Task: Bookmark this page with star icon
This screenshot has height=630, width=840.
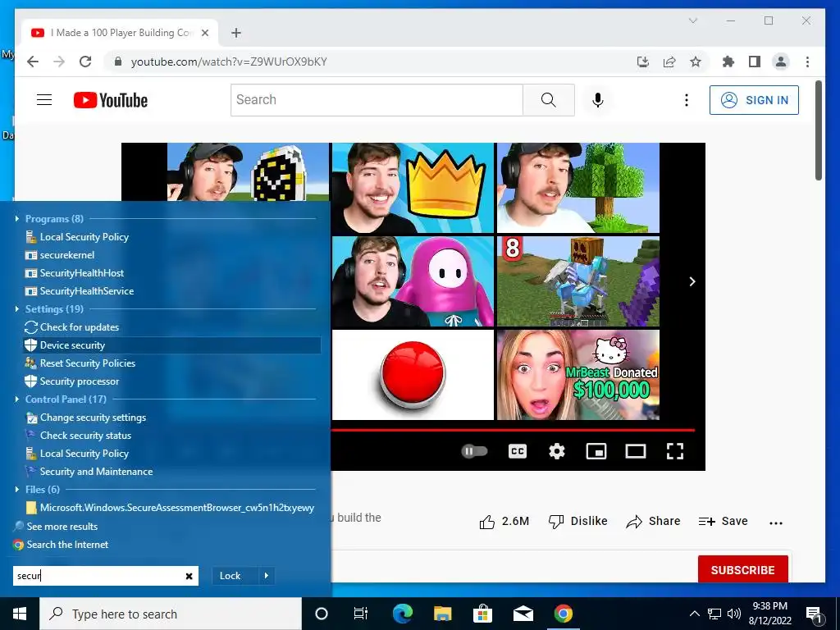Action: tap(696, 62)
